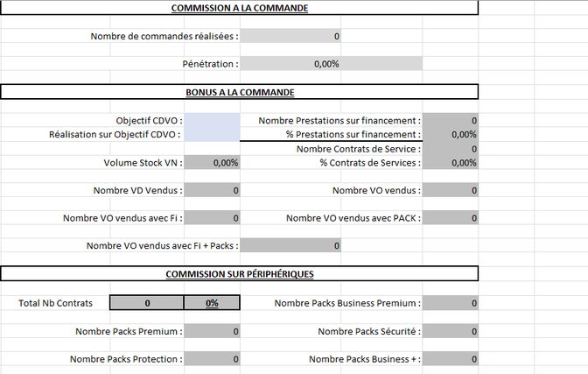Viewport: 588px width, 374px height.
Task: Click the BONUS A LA COMMANDE header
Action: tap(239, 92)
